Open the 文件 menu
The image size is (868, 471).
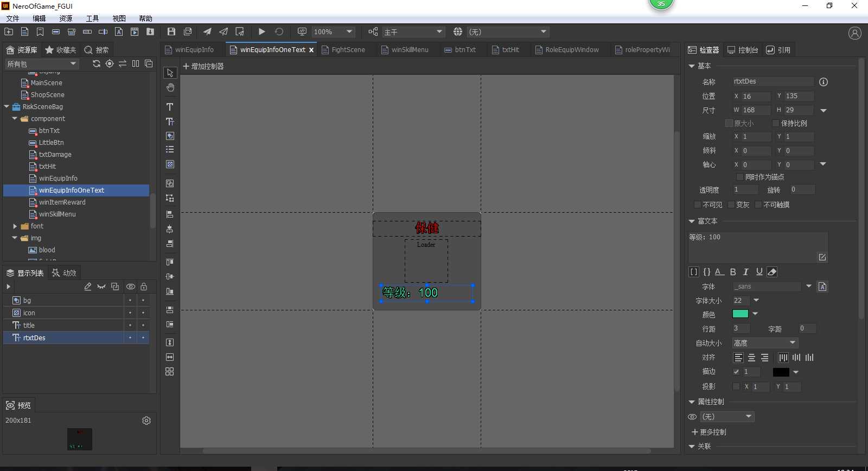pyautogui.click(x=13, y=18)
